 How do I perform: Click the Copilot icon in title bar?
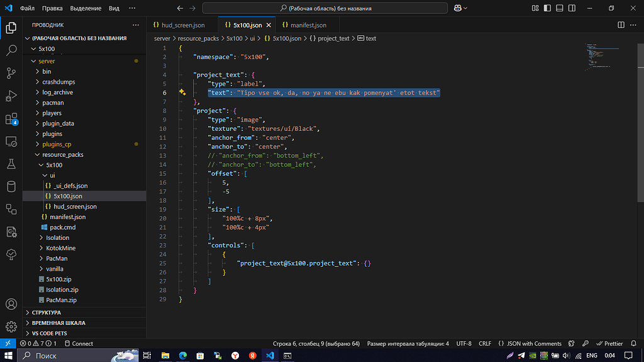458,8
